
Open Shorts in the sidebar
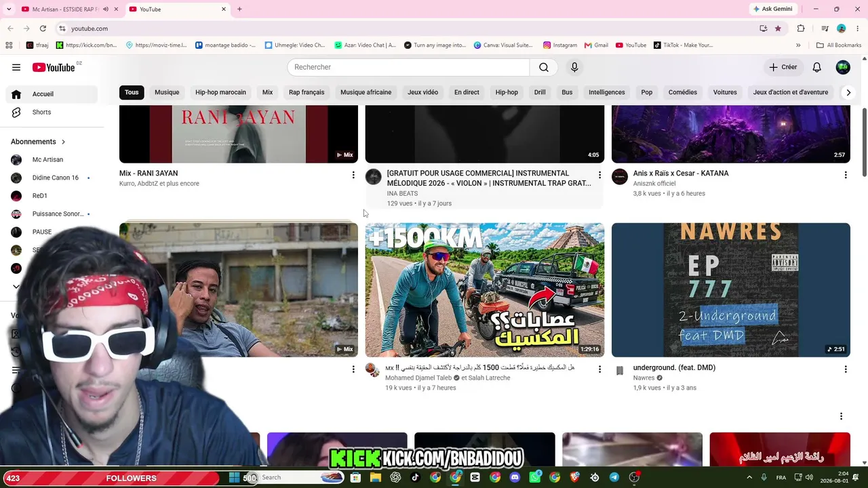pos(52,112)
